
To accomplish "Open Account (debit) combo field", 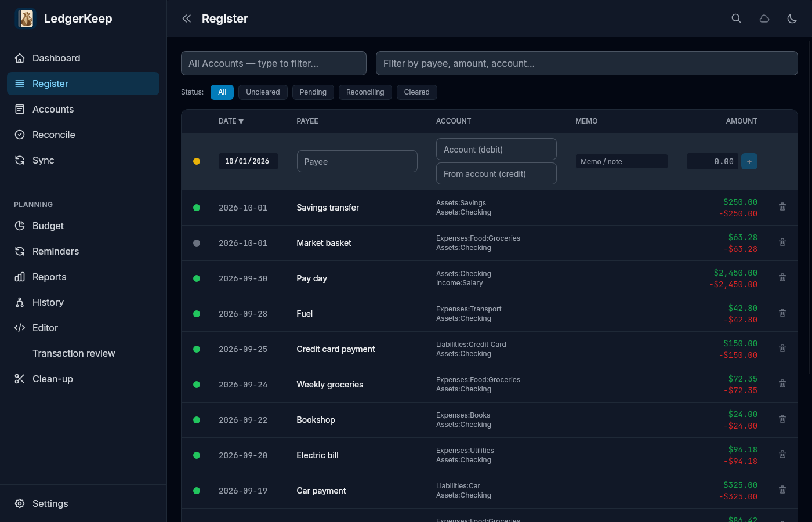I will pos(496,149).
